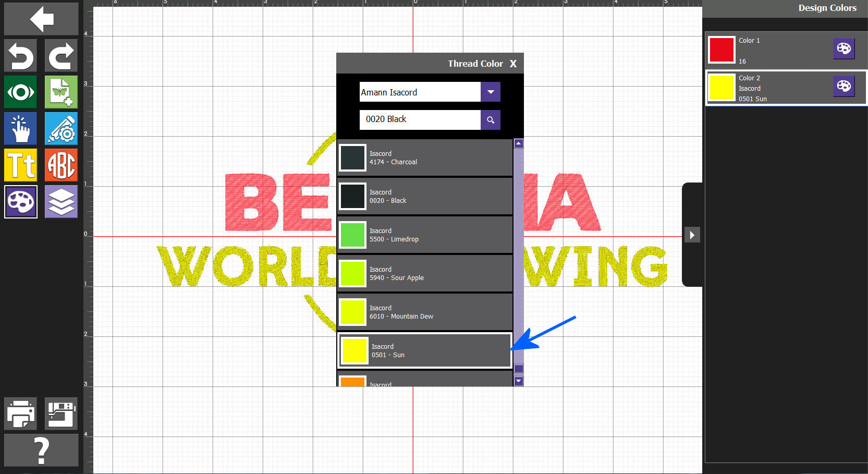
Task: Select the Color 1 label row
Action: [x=786, y=50]
